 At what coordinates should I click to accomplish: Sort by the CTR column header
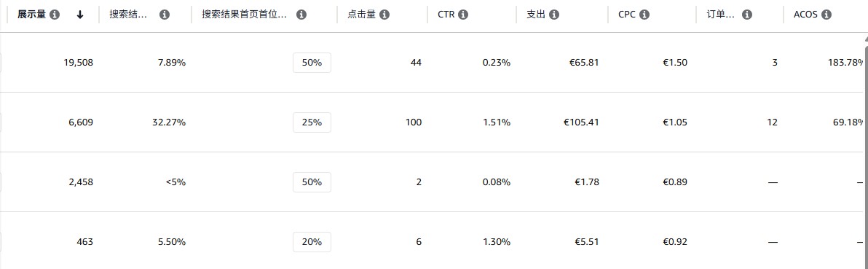(446, 15)
